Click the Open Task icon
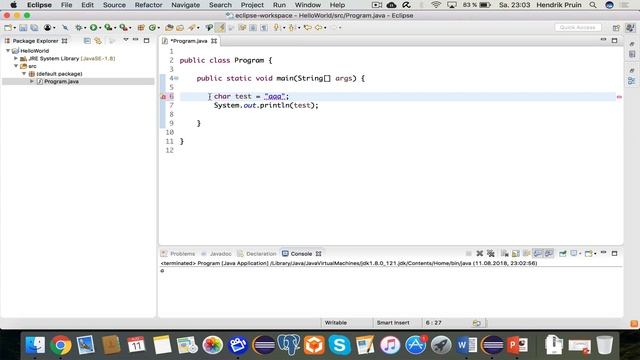The height and width of the screenshot is (360, 640). [x=180, y=27]
